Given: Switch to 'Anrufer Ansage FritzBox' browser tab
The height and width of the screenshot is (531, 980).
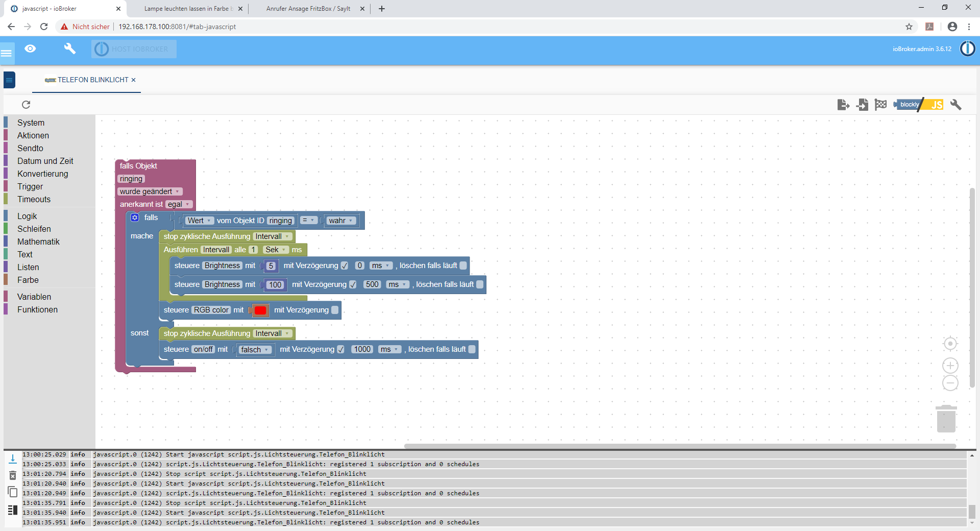Looking at the screenshot, I should 308,9.
